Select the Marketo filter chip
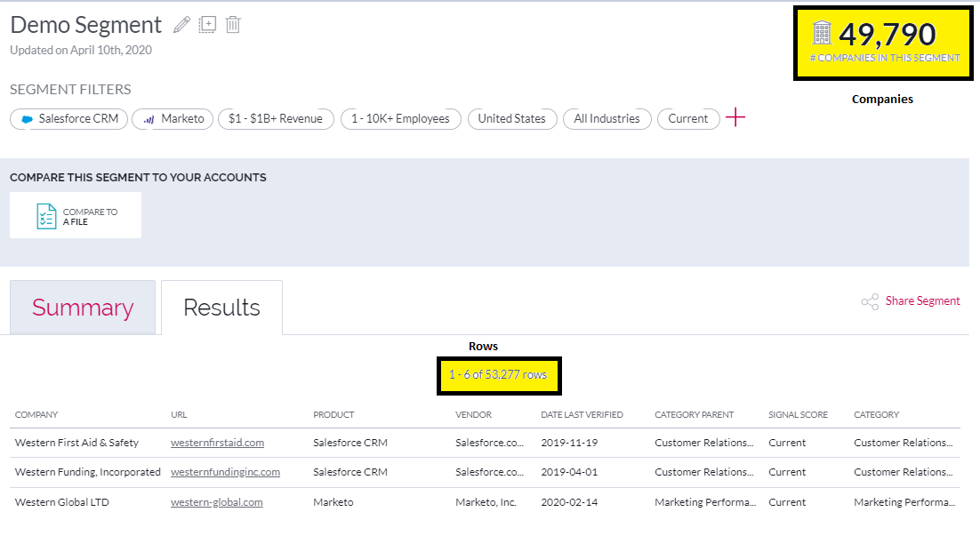Viewport: 980px width, 536px height. pos(173,119)
